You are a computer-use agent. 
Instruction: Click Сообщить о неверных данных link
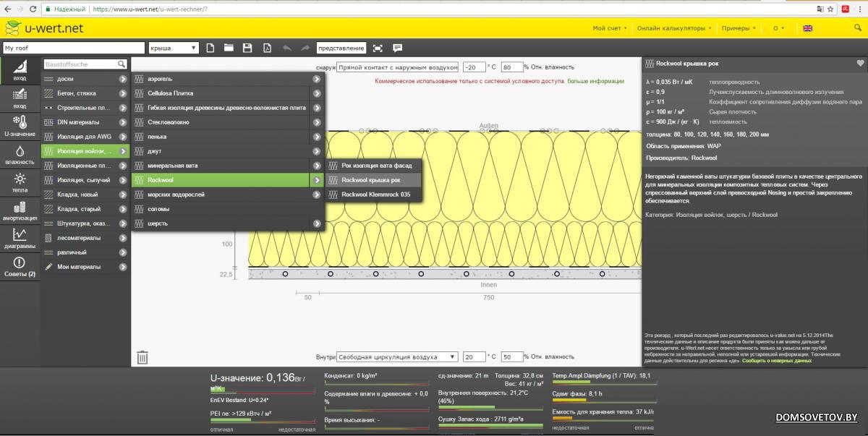777,360
